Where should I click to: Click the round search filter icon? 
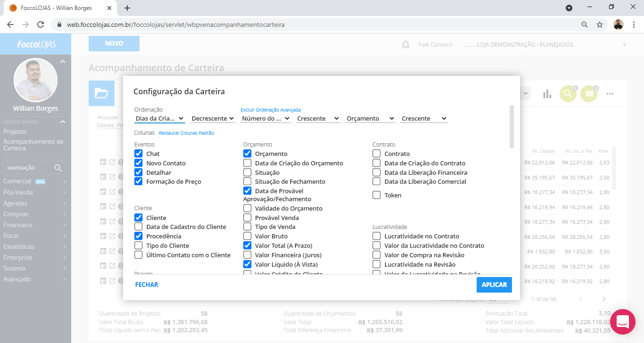(568, 94)
